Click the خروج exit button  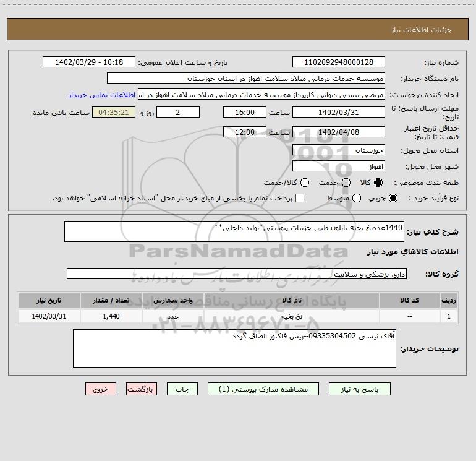click(101, 389)
